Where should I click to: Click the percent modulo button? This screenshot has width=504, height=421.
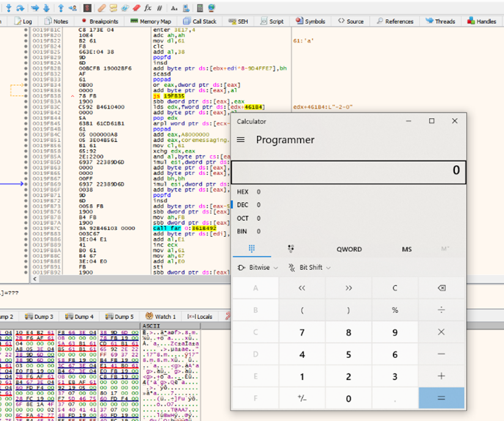pyautogui.click(x=395, y=310)
